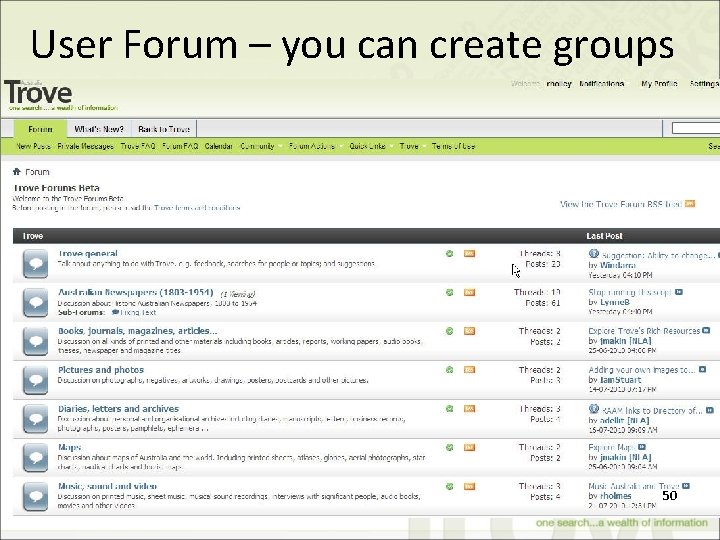The width and height of the screenshot is (720, 540).
Task: Go to the Back to Trove tab
Action: pyautogui.click(x=164, y=129)
